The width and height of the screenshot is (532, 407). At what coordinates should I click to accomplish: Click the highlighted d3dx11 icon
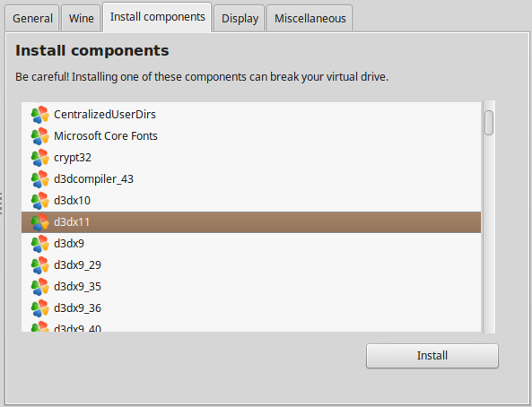(40, 222)
